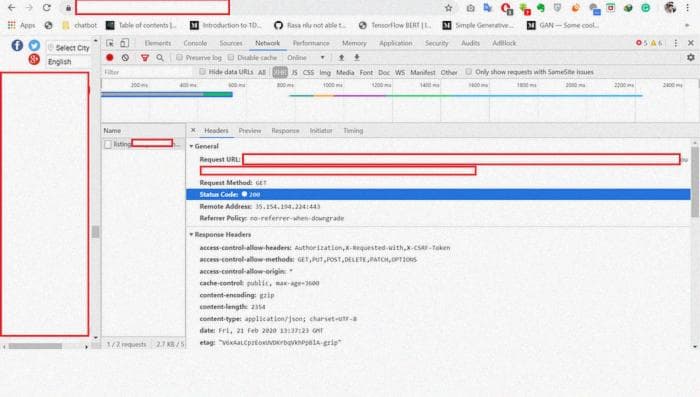This screenshot has height=397, width=700.
Task: Open Chrome three-dot menu
Action: point(688,8)
